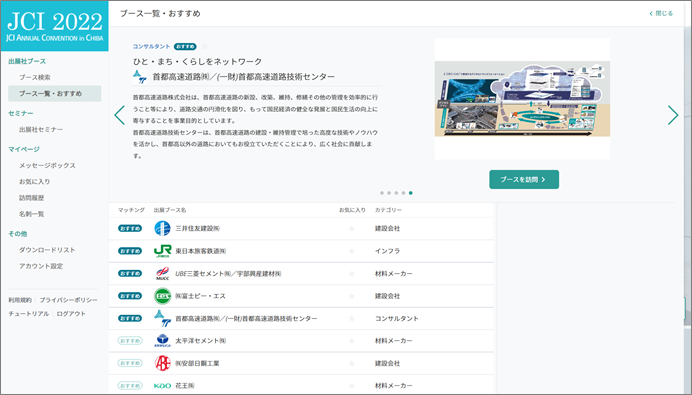Click the featured booth preview image
This screenshot has height=395, width=692.
(x=523, y=99)
